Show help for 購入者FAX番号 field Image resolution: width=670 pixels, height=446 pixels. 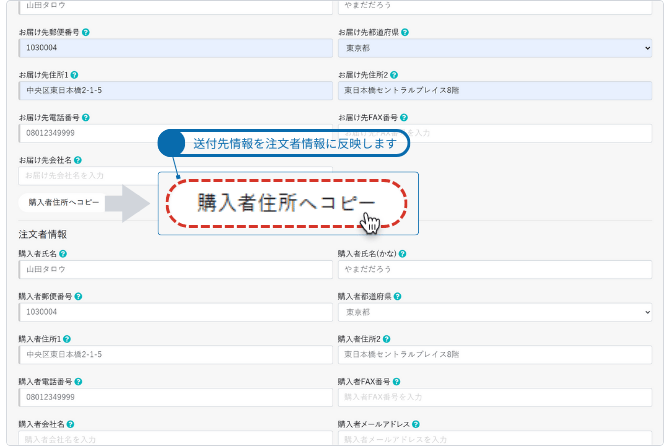point(395,382)
